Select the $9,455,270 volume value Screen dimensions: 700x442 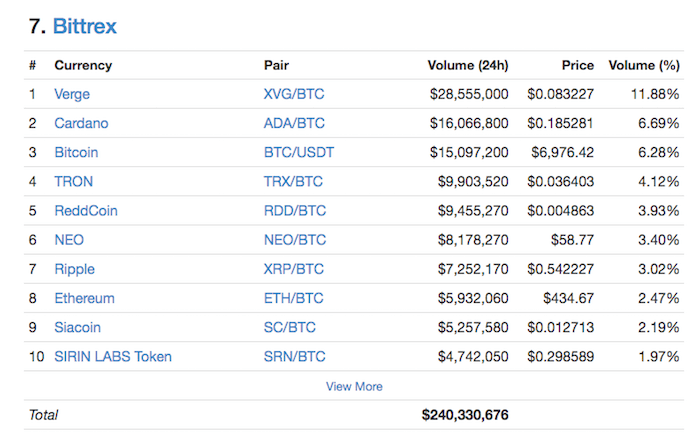(473, 210)
